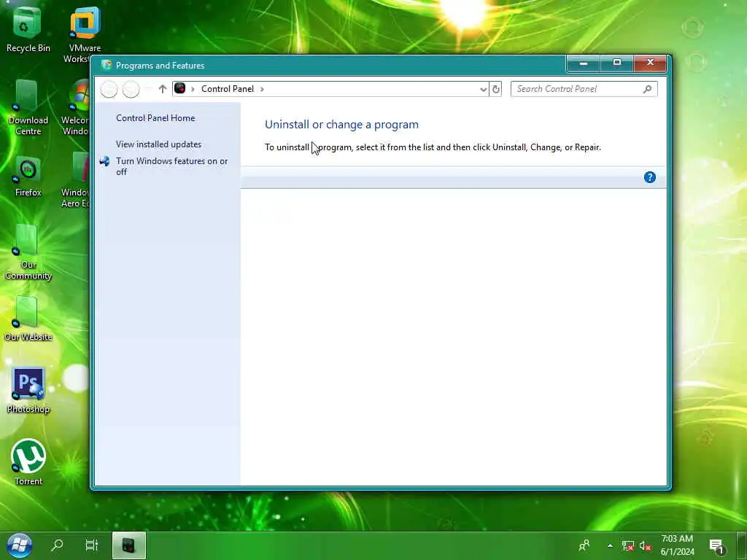Image resolution: width=747 pixels, height=560 pixels.
Task: Click the Forward navigation arrow
Action: [x=131, y=89]
